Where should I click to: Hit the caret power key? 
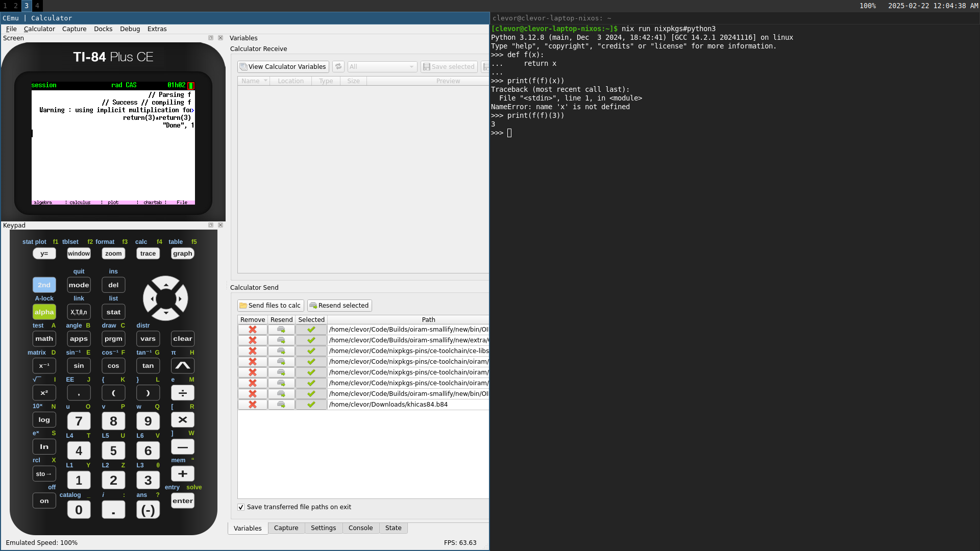(x=183, y=365)
